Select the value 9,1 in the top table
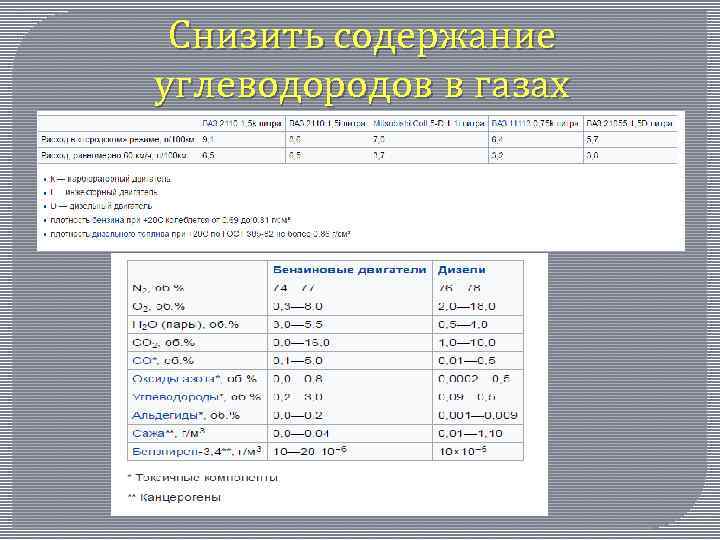 (208, 140)
